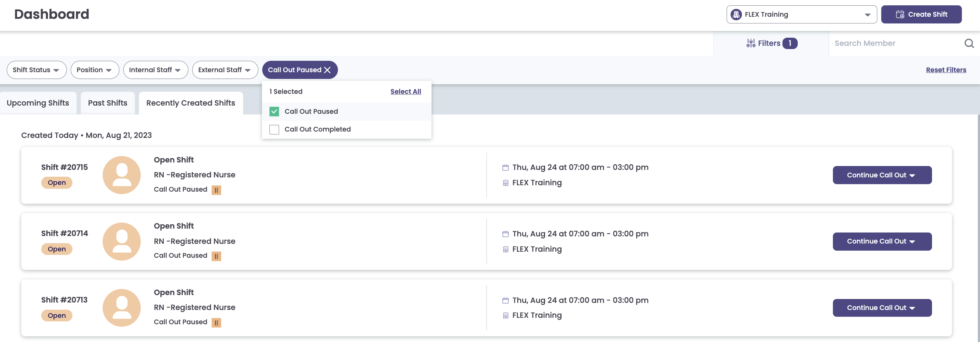The height and width of the screenshot is (342, 980).
Task: Click calendar icon in Shift #20713 row
Action: pos(505,300)
